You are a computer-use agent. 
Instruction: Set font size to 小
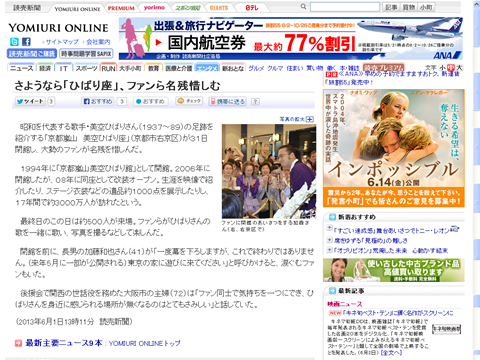click(x=443, y=68)
